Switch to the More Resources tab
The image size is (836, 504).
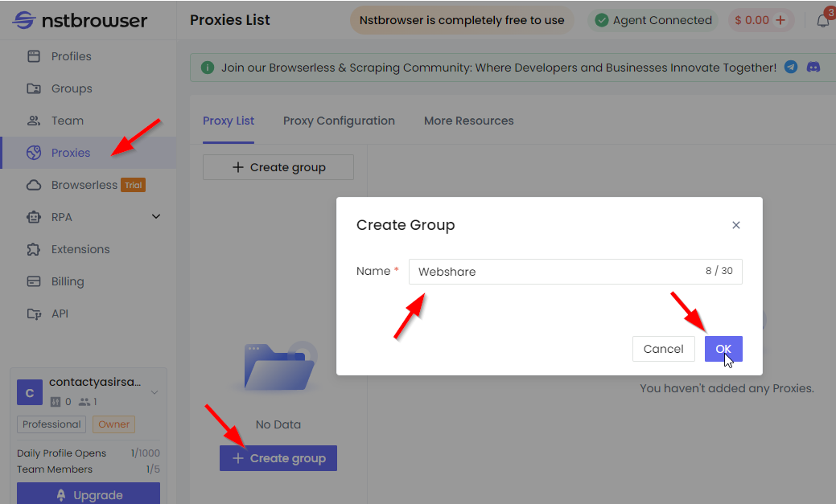point(468,121)
